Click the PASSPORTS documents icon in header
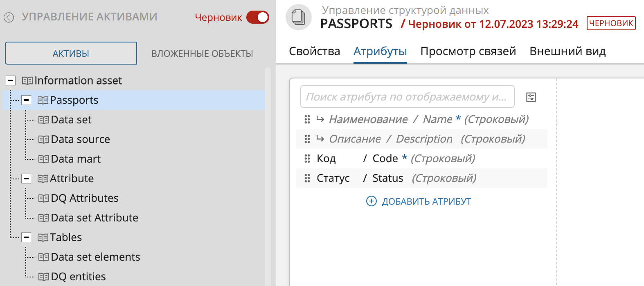This screenshot has height=286, width=644. pos(298,18)
